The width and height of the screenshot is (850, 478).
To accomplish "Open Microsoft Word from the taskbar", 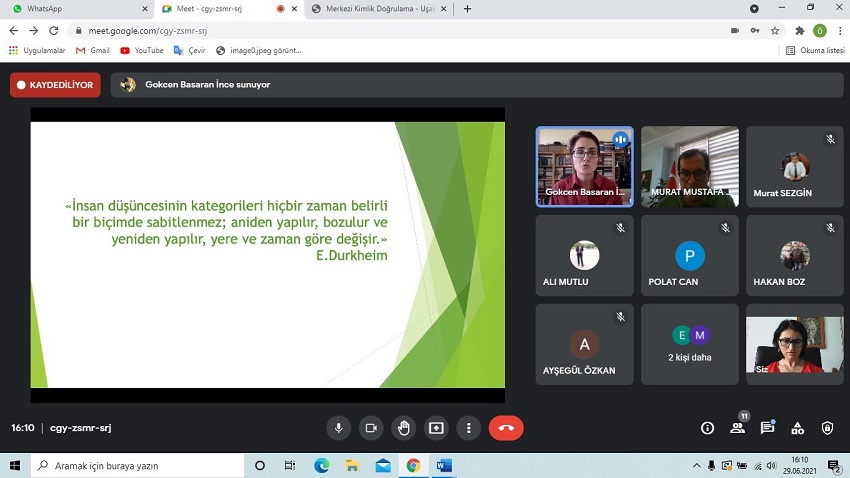I will click(444, 466).
